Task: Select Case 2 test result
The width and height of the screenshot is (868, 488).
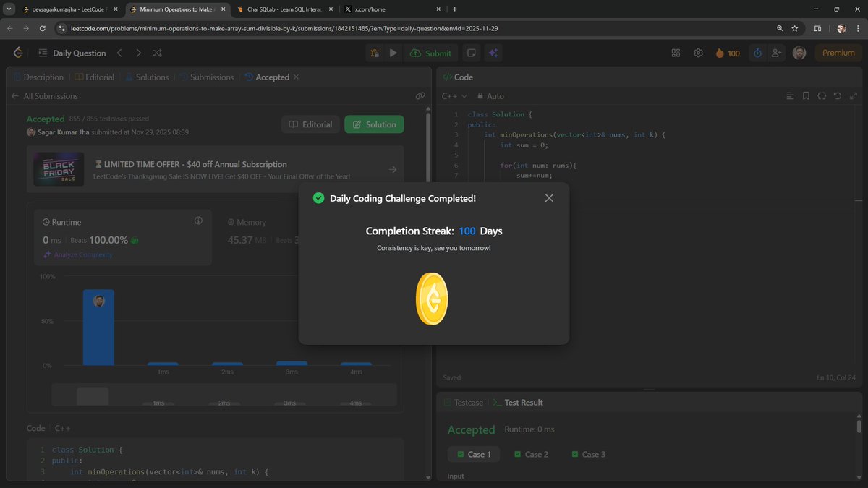Action: pyautogui.click(x=531, y=454)
